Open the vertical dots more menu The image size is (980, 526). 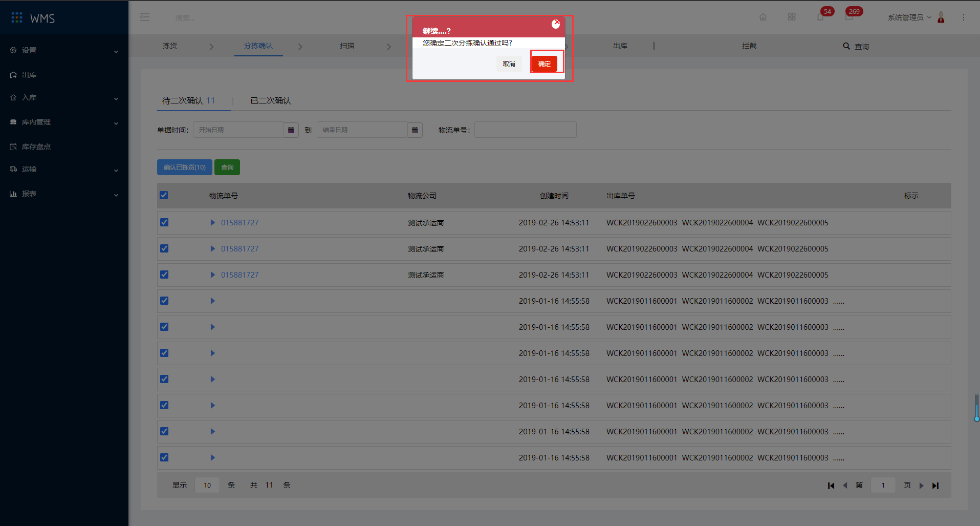coord(964,17)
